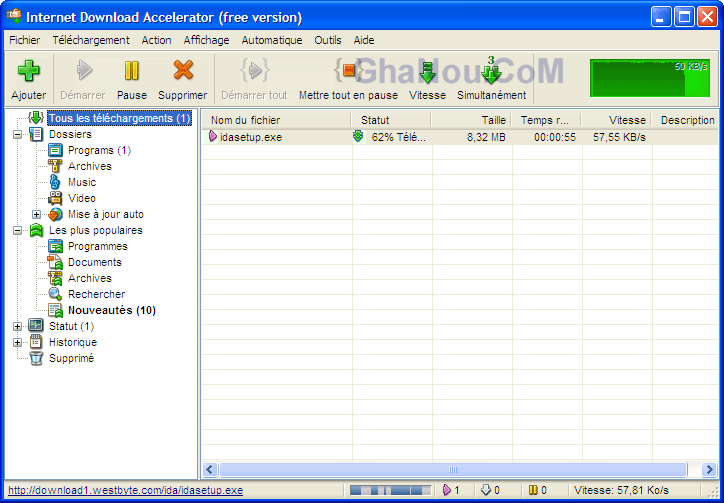This screenshot has width=724, height=503.
Task: Pause the download with the Pause icon
Action: click(132, 71)
